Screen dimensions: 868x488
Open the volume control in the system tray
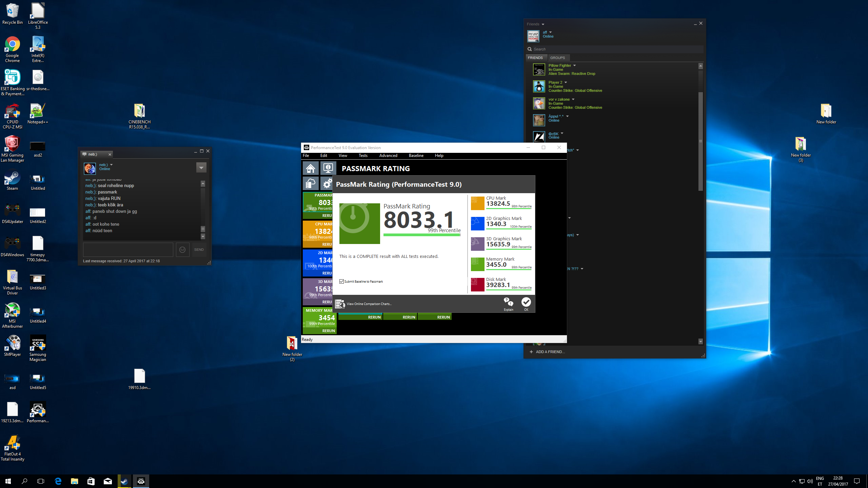pyautogui.click(x=810, y=481)
